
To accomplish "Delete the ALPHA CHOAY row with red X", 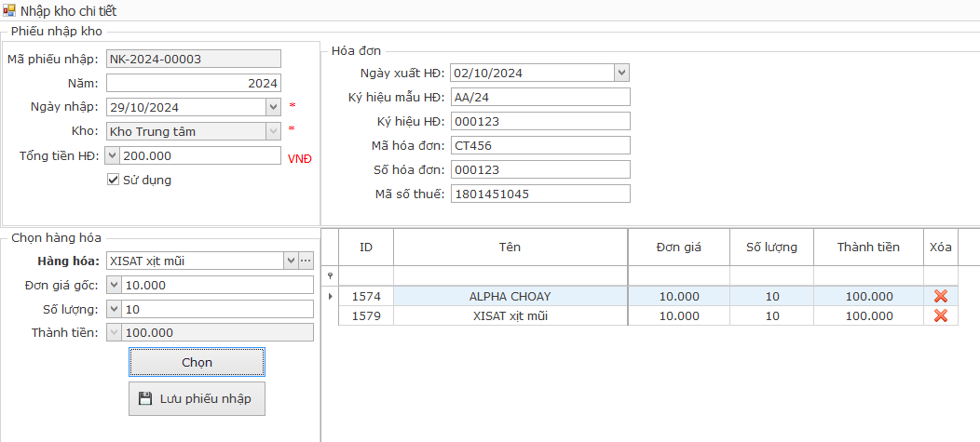I will click(940, 296).
